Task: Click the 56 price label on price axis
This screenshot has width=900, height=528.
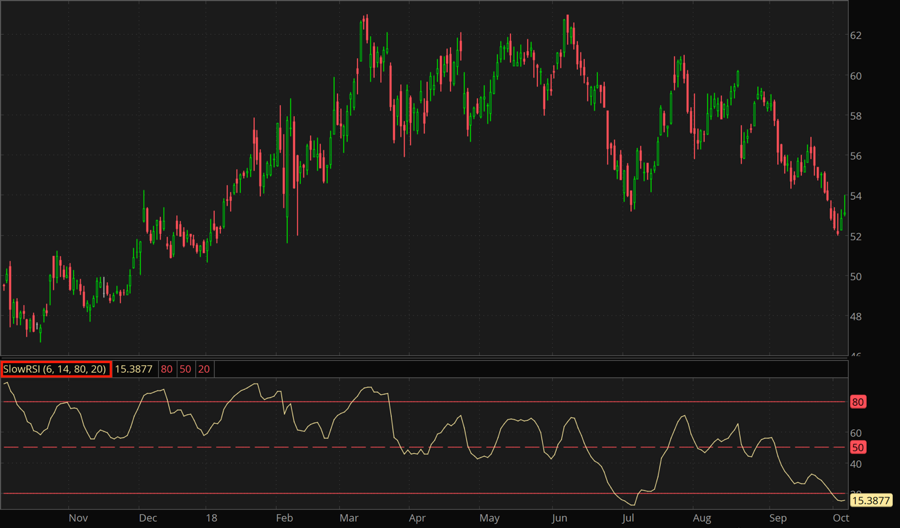Action: click(x=856, y=156)
